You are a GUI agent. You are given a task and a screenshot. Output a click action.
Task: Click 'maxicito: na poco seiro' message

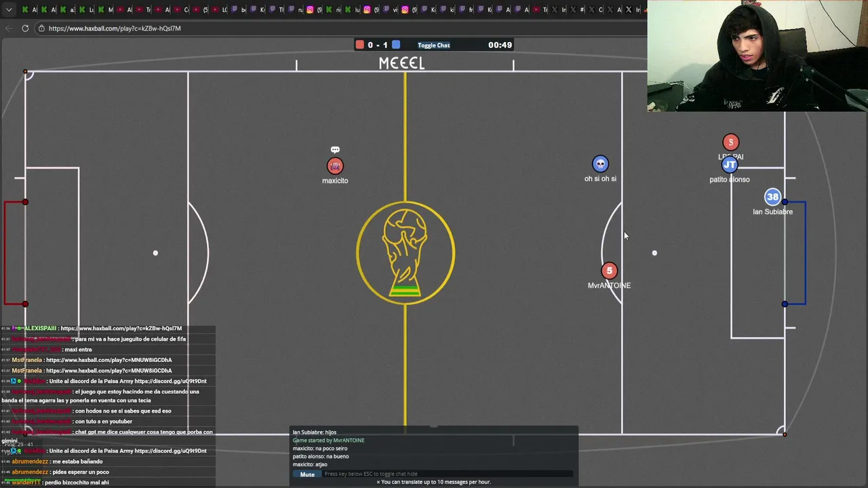[x=319, y=449]
